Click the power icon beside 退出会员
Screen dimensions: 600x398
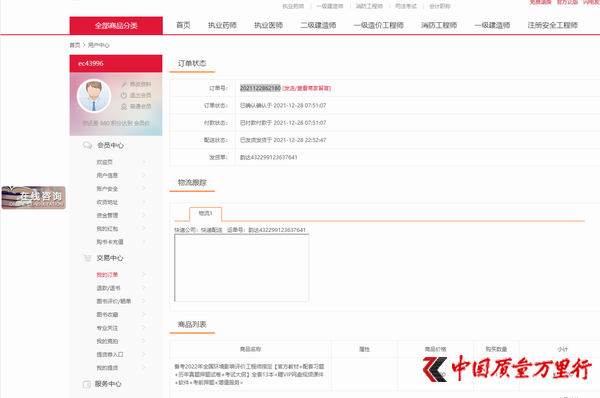[x=124, y=95]
